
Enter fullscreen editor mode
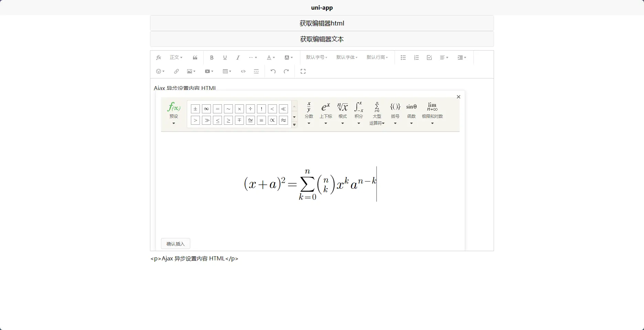(303, 71)
